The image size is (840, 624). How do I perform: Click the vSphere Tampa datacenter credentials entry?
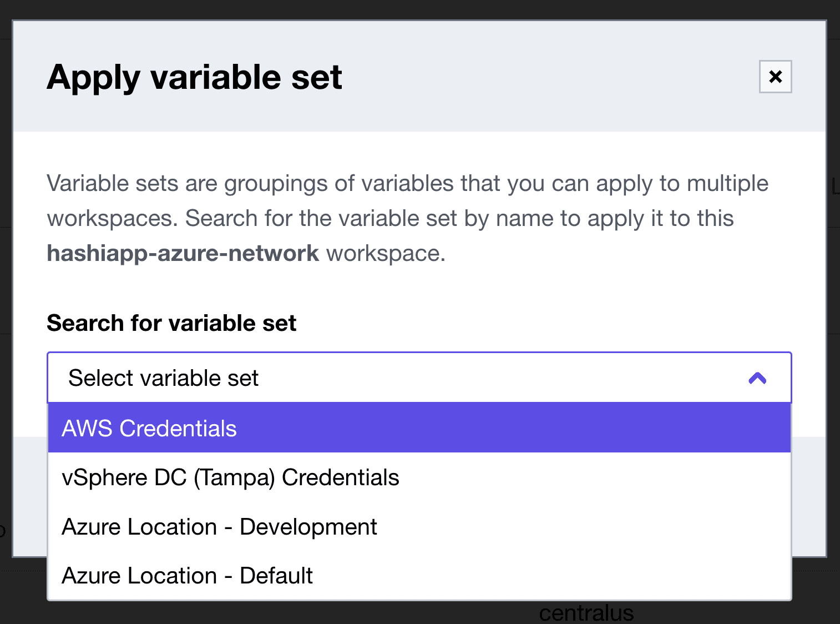coord(230,477)
